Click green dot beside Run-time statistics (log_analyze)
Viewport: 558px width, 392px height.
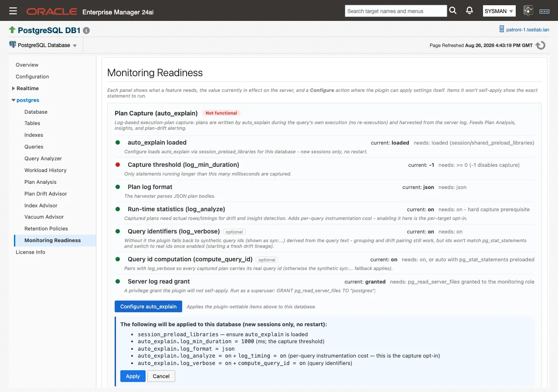[x=118, y=209]
